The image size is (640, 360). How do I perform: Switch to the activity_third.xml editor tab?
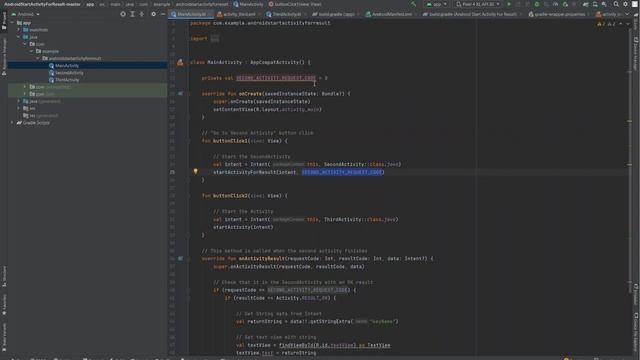click(x=239, y=14)
